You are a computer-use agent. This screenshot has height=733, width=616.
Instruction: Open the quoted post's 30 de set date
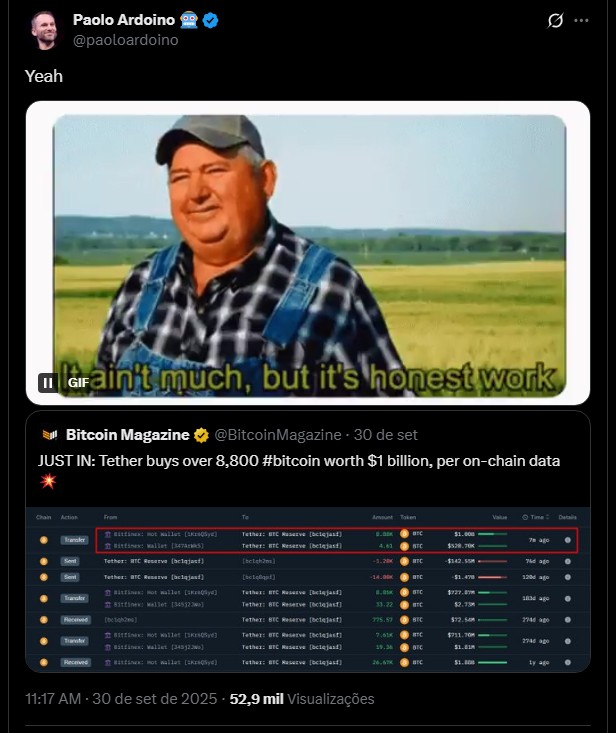coord(385,435)
